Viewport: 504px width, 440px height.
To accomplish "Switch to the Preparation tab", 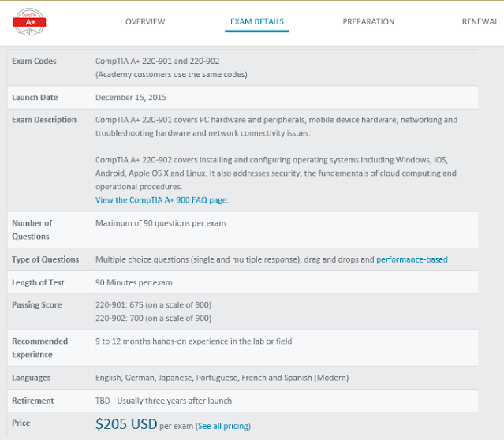I will (x=368, y=21).
